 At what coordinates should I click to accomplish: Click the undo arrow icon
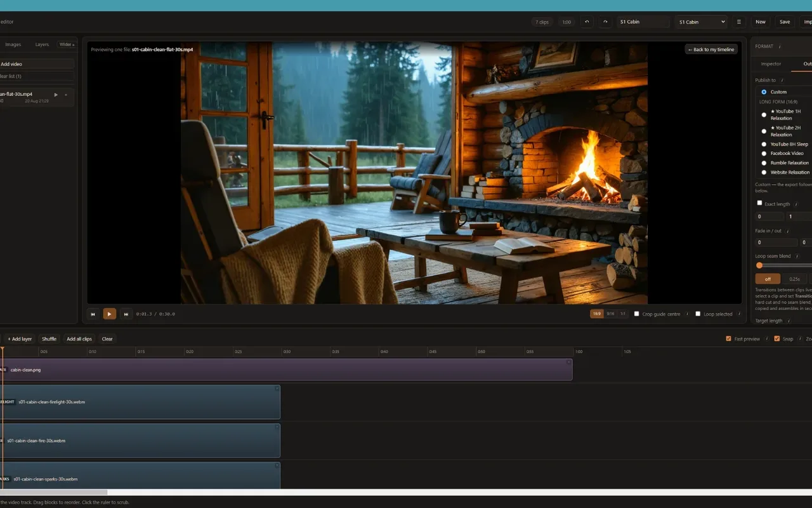[587, 22]
